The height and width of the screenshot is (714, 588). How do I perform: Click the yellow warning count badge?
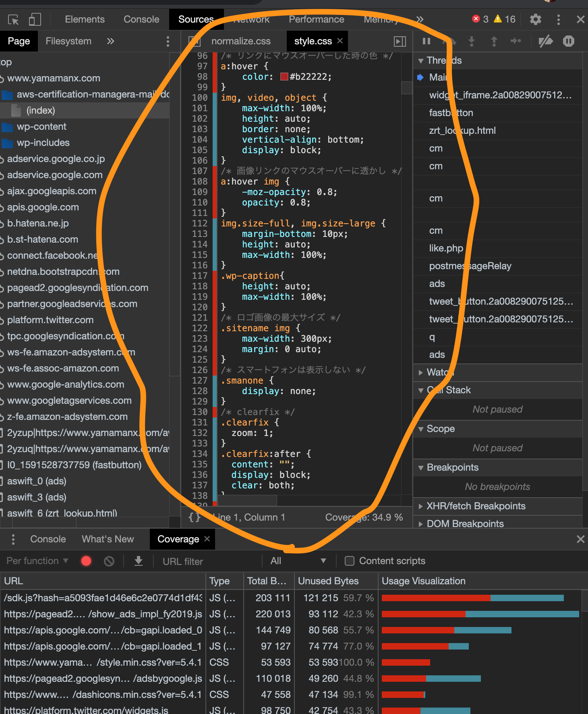(505, 19)
